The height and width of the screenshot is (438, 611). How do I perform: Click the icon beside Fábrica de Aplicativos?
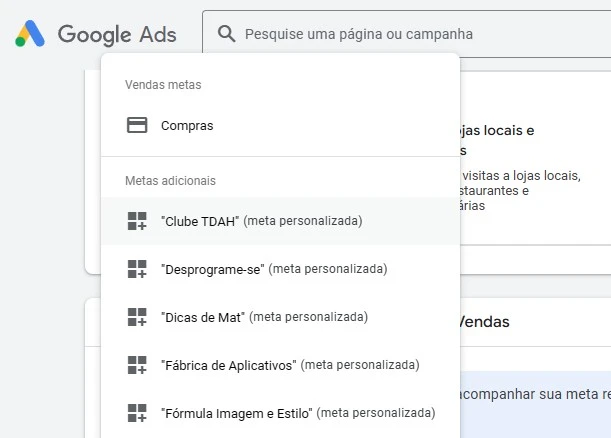click(x=137, y=365)
